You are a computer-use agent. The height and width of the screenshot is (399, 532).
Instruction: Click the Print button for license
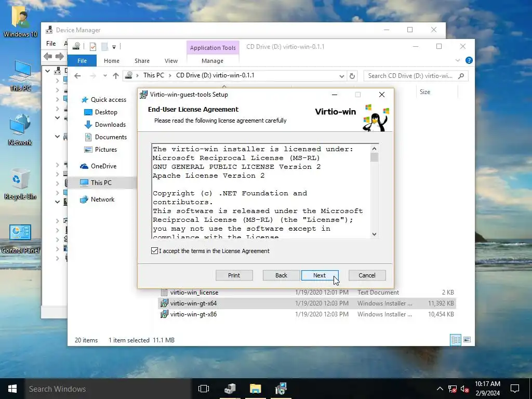pyautogui.click(x=234, y=275)
